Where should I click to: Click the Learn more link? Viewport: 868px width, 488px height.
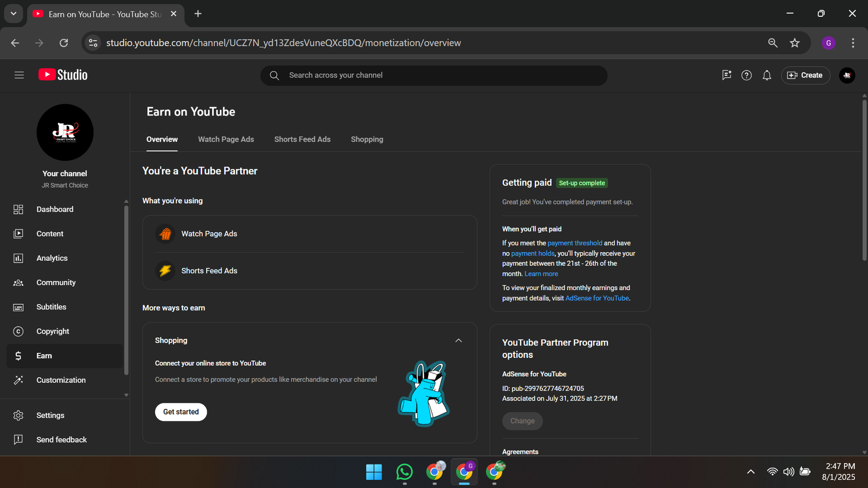coord(541,274)
